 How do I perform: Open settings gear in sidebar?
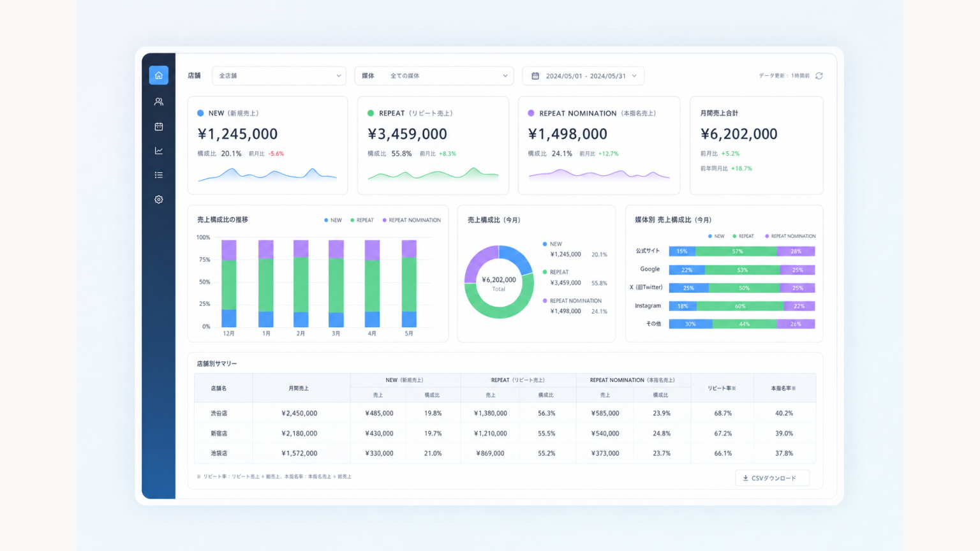point(159,200)
